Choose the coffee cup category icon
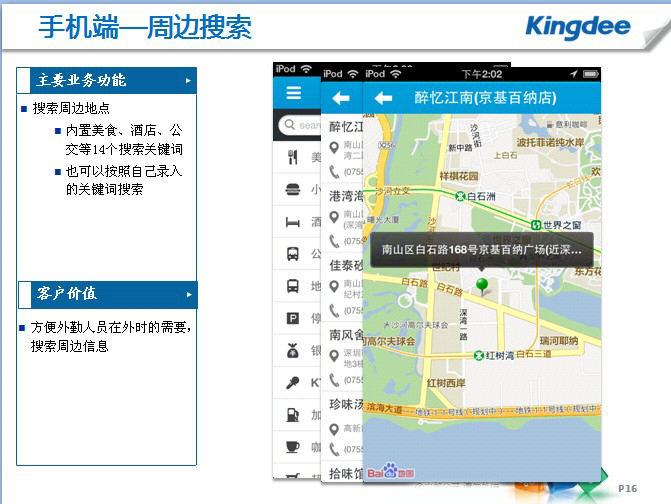671x504 pixels. coord(293,447)
